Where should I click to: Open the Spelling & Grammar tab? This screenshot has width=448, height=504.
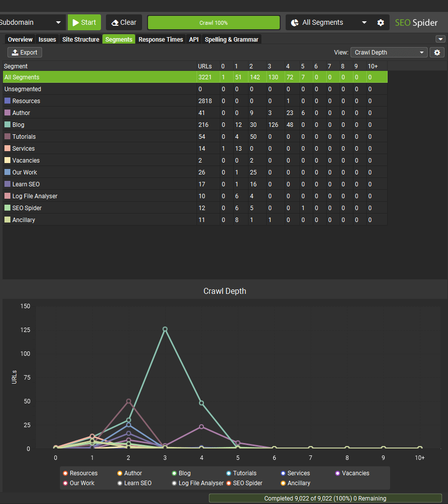(x=232, y=40)
